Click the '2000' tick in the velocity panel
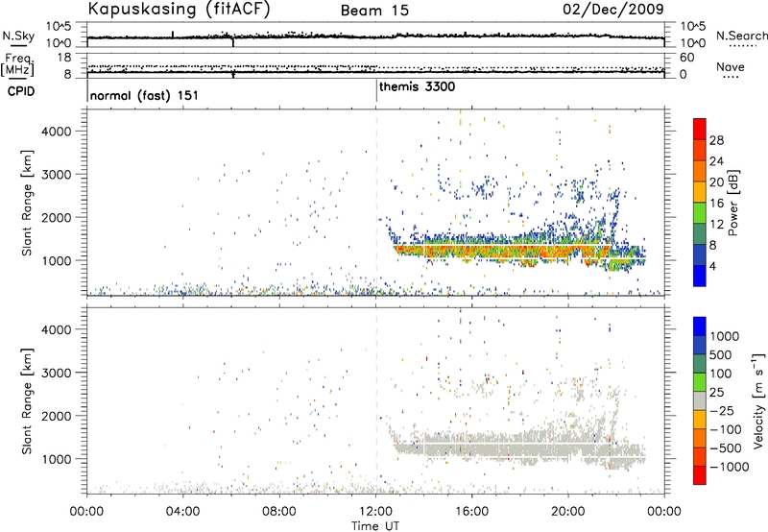Screen dimensions: 768x532 tap(57, 416)
